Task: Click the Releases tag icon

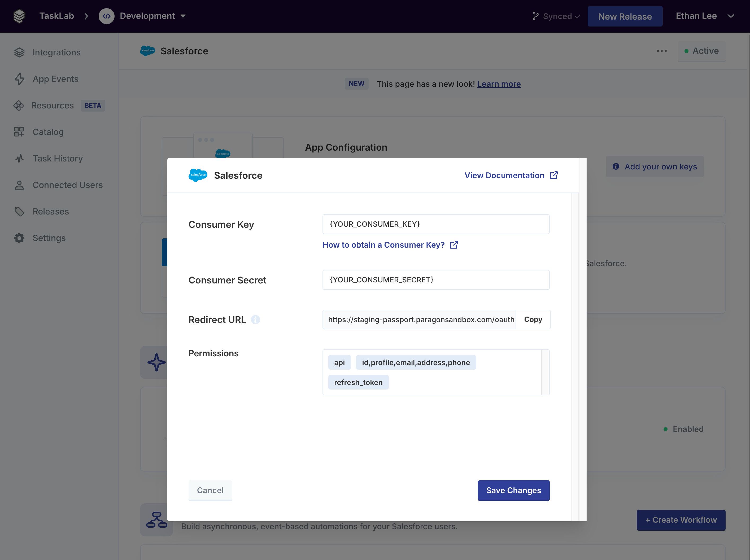Action: (19, 212)
